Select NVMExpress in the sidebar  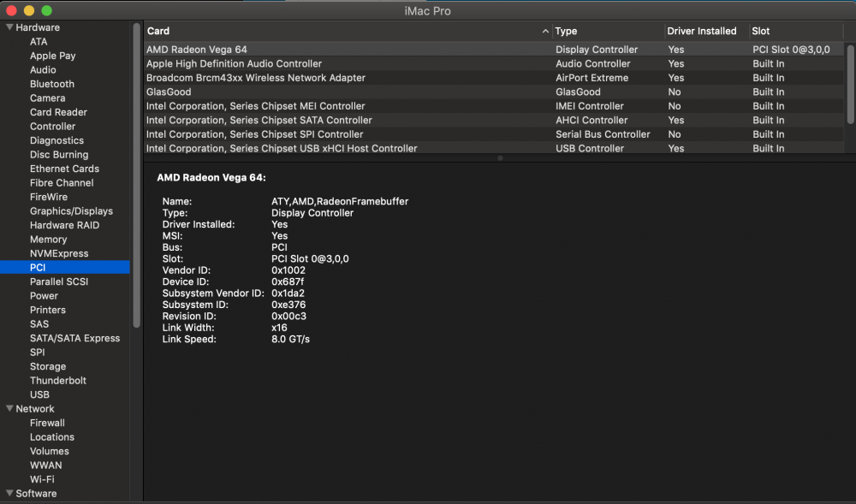(59, 253)
